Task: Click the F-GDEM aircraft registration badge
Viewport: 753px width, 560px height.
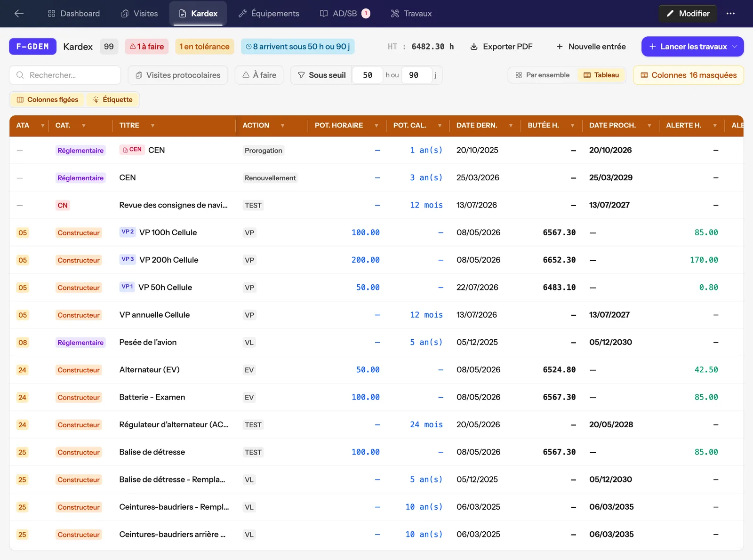Action: (x=32, y=47)
